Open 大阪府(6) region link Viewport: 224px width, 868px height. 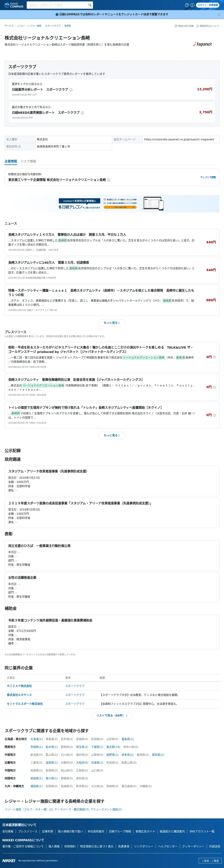[82, 763]
